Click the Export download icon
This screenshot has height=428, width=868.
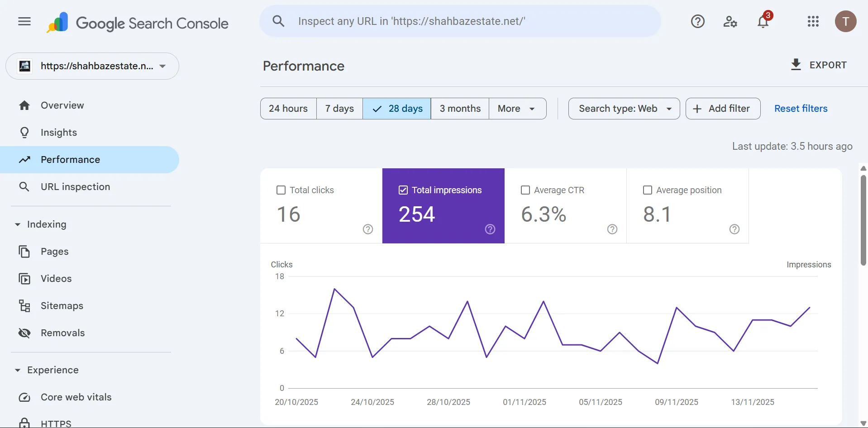pyautogui.click(x=796, y=65)
